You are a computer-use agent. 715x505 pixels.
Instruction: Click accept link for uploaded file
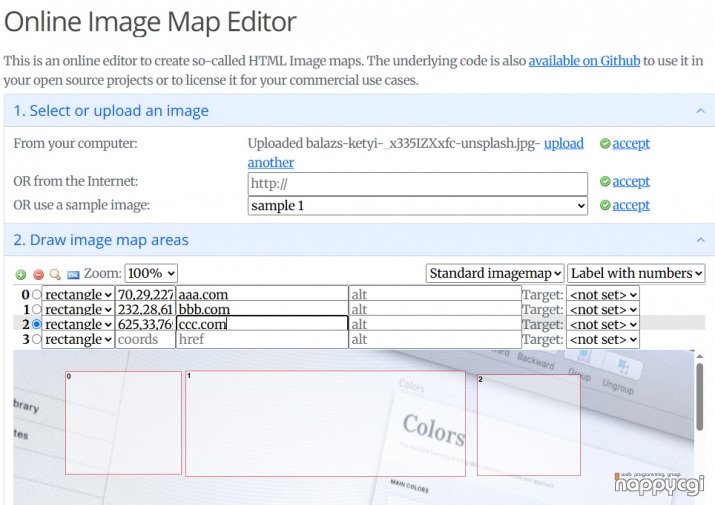click(x=631, y=143)
